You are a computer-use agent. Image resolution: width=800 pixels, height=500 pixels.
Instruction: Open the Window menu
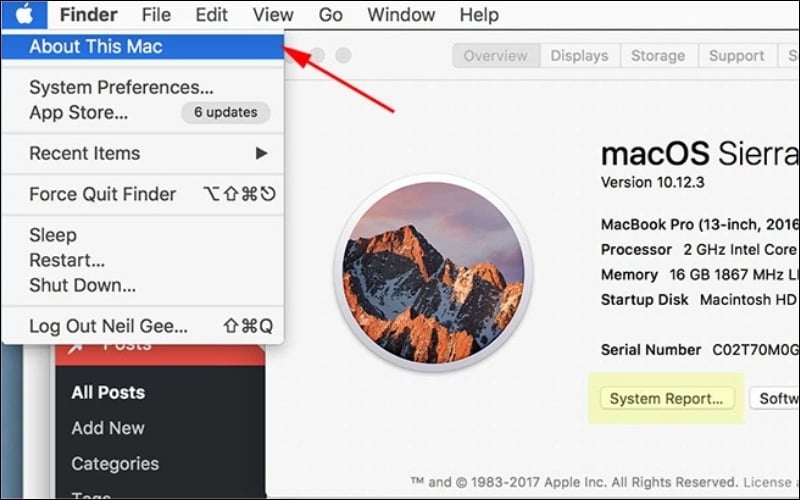pyautogui.click(x=401, y=14)
